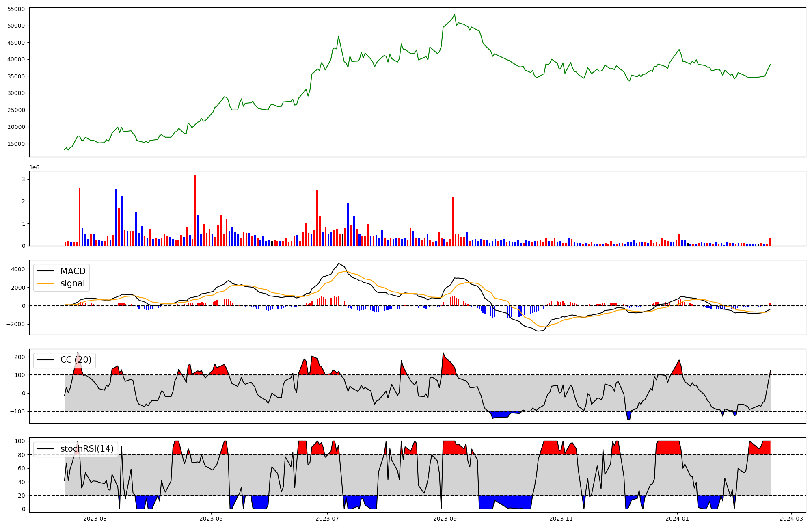Image resolution: width=812 pixels, height=528 pixels.
Task: Click the 200 tick on CCI axis
Action: (20, 357)
